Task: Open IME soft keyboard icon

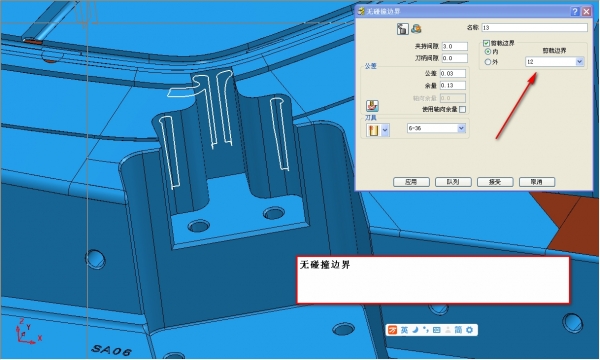Action: (437, 330)
